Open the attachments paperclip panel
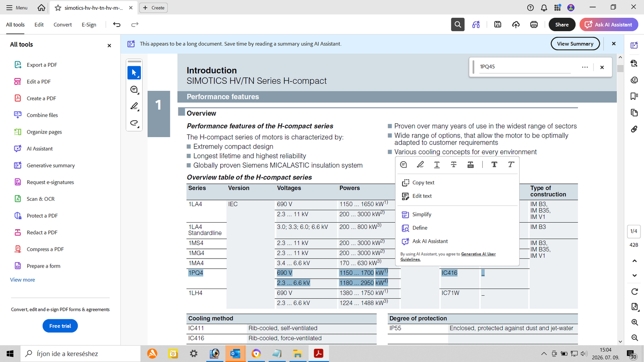 pyautogui.click(x=634, y=130)
